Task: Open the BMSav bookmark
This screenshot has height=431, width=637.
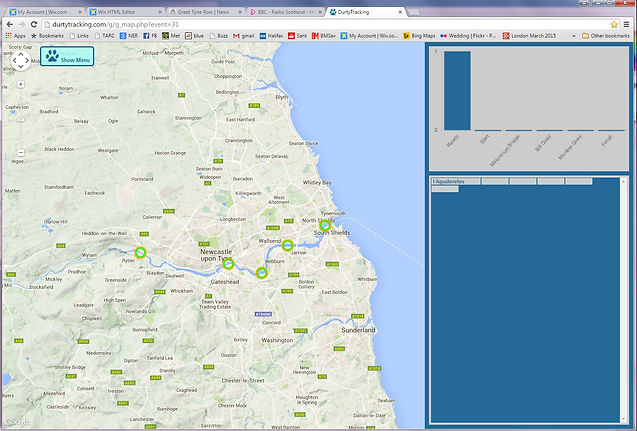Action: click(x=324, y=36)
